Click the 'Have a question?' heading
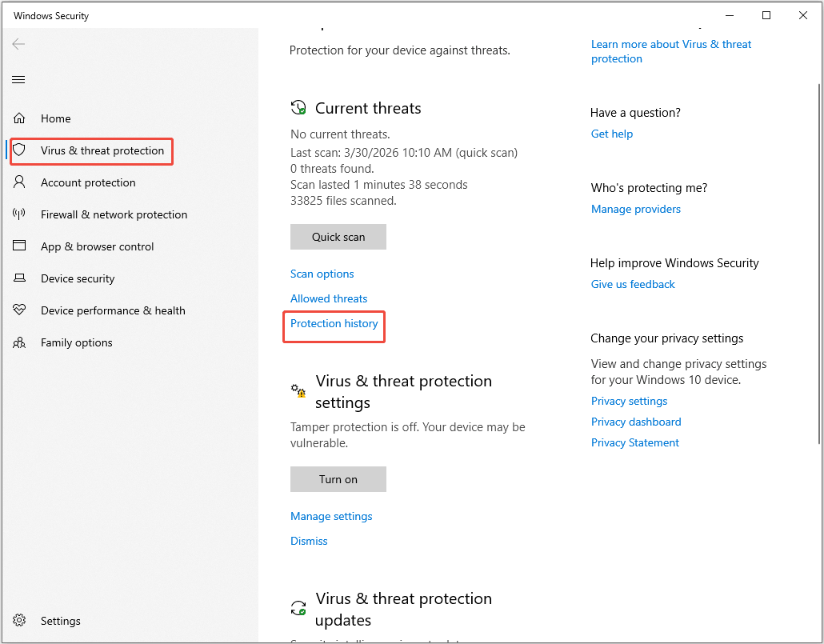The width and height of the screenshot is (824, 644). pos(635,113)
